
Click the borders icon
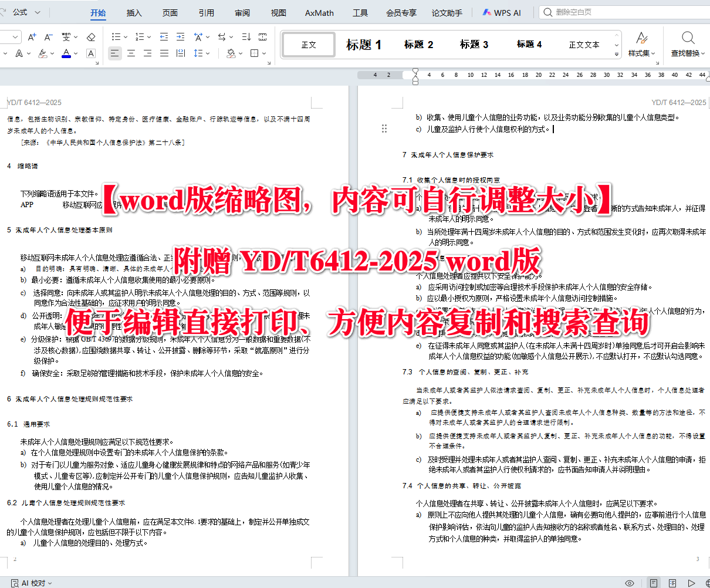tap(255, 53)
